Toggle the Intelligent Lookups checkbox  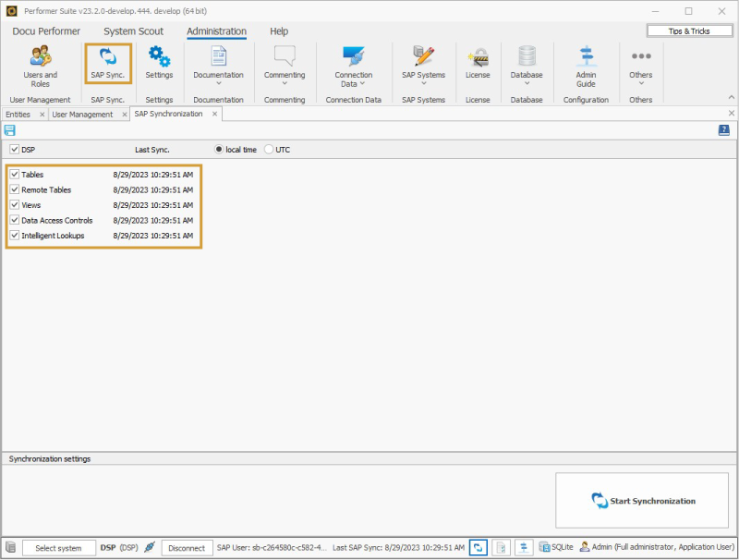[15, 236]
